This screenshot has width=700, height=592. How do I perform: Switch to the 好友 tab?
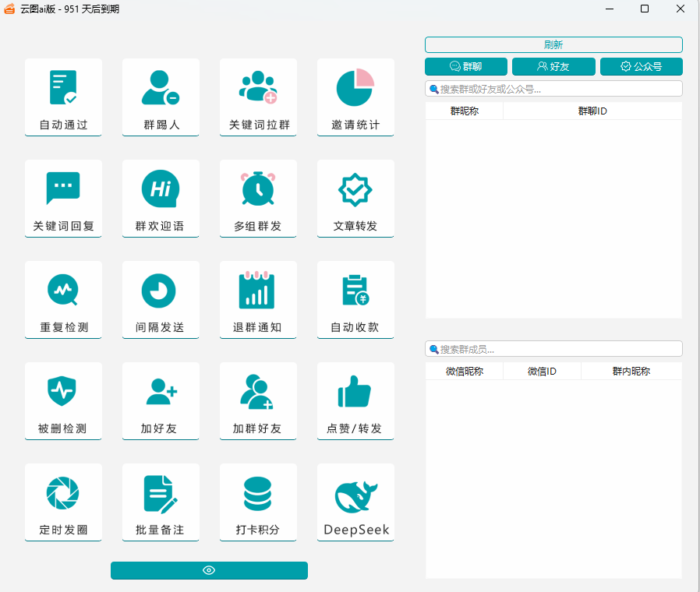pos(553,67)
